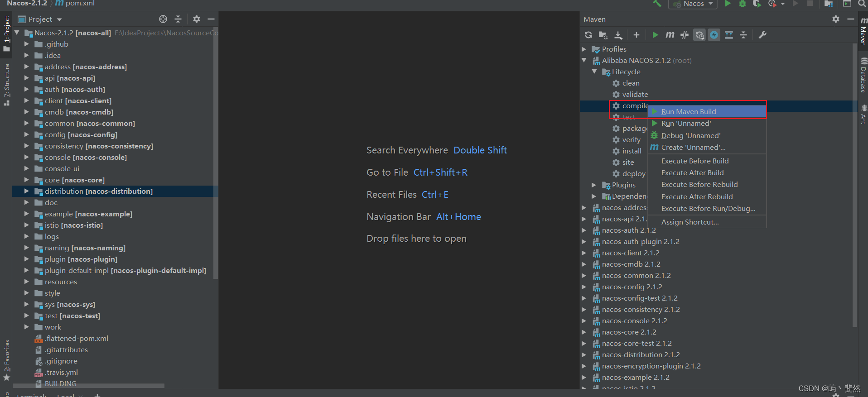Click Generate Sources and Update Folders icon
The image size is (868, 397).
(603, 35)
